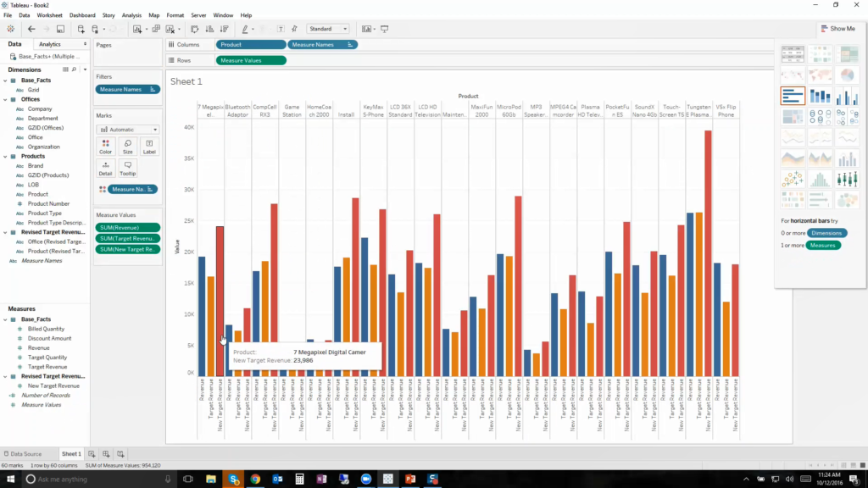Viewport: 868px width, 488px height.
Task: Click the SUM(Target Revenue) pill
Action: [x=127, y=238]
